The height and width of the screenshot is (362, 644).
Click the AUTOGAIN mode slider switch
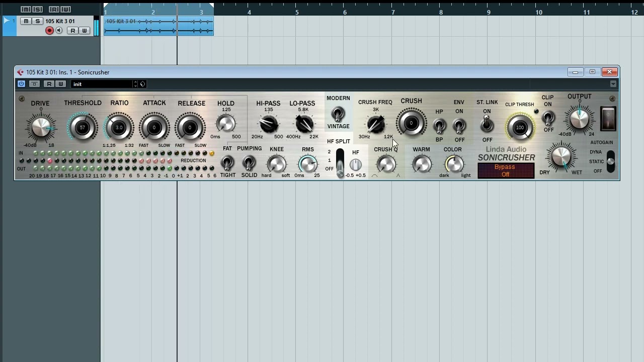[610, 161]
